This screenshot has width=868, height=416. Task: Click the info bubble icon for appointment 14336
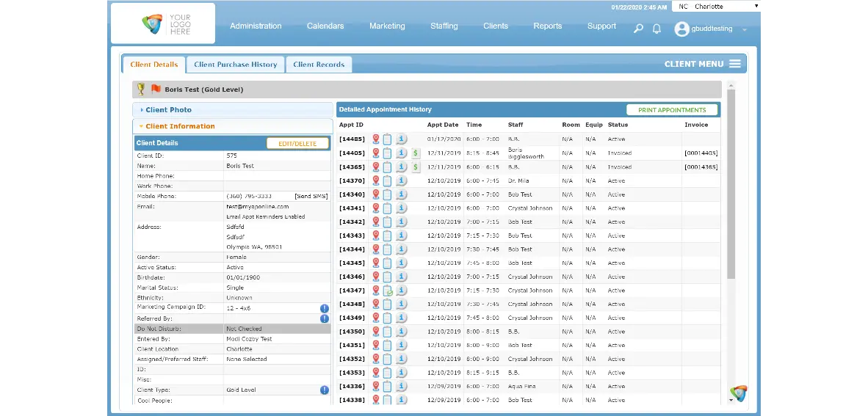[x=402, y=386]
